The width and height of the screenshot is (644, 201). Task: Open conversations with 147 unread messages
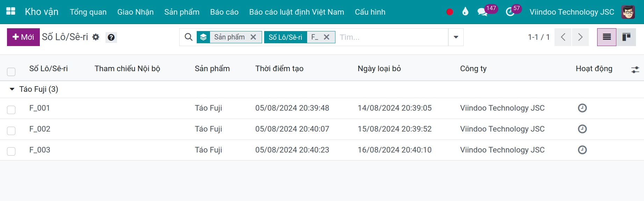click(x=487, y=11)
